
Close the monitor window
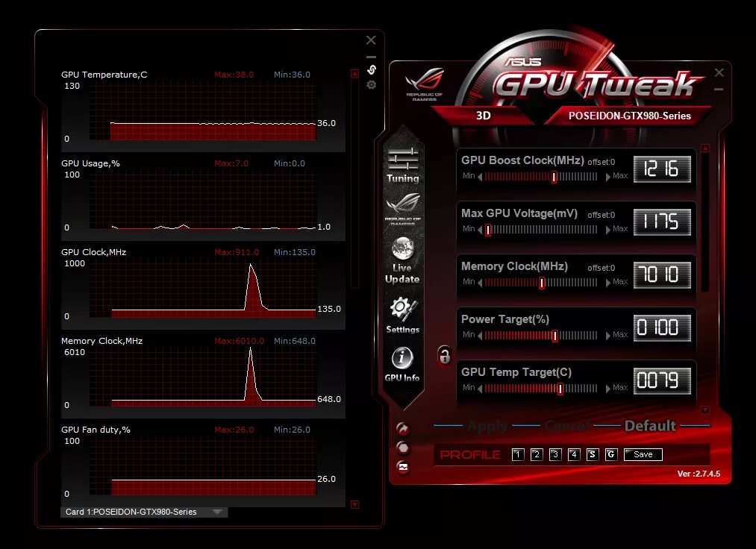[371, 40]
